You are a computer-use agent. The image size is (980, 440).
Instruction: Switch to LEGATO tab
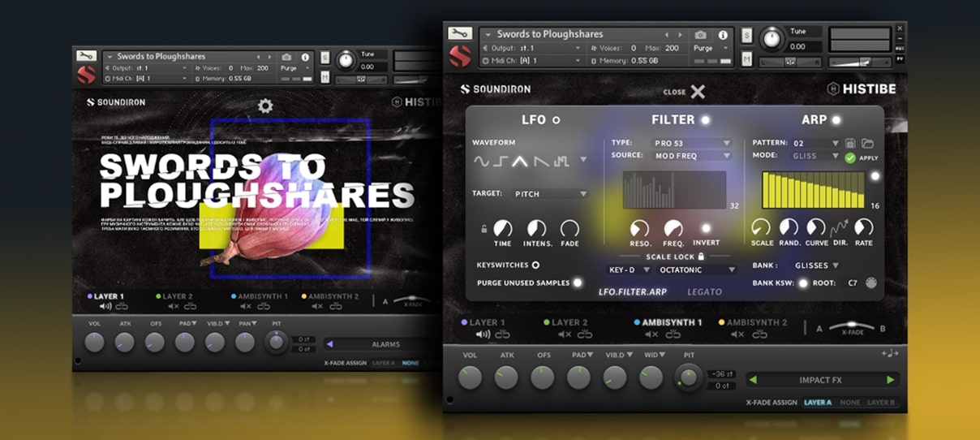click(704, 291)
